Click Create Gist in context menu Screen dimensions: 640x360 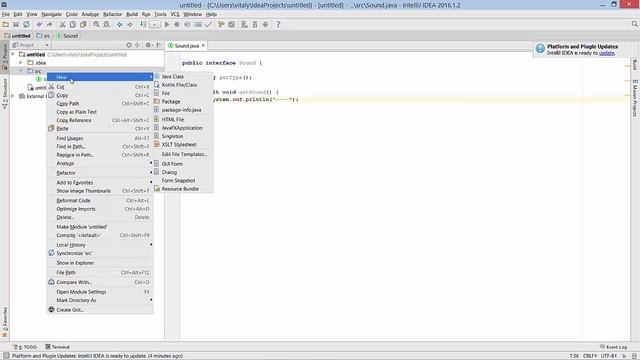(x=100, y=310)
